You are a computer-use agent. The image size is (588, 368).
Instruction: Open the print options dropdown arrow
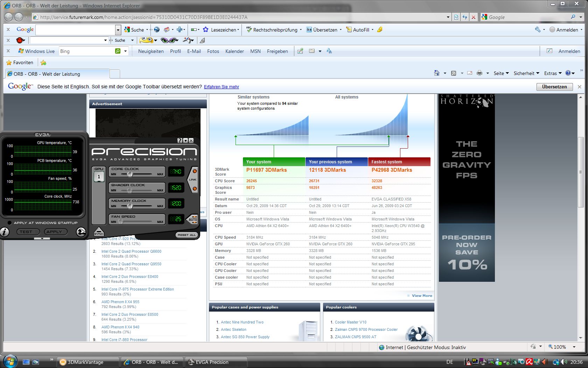[488, 73]
